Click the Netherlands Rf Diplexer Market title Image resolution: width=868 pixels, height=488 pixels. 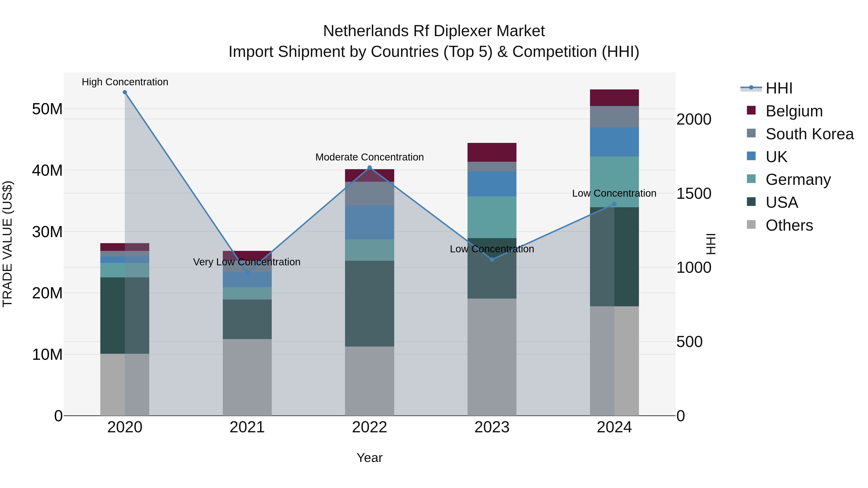click(434, 31)
